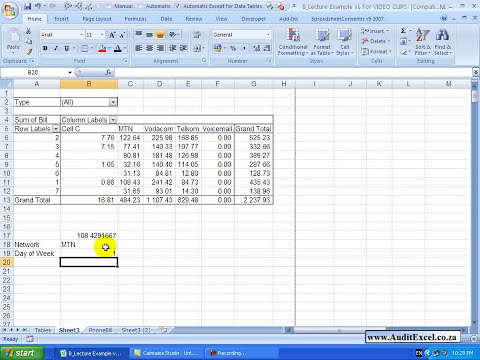Save the workbook from Quick Access toolbar
480x360 pixels.
click(x=28, y=6)
